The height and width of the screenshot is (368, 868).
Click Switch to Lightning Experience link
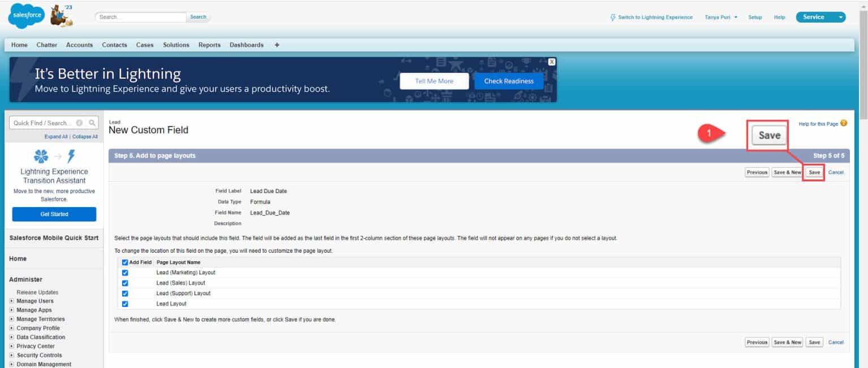click(655, 17)
